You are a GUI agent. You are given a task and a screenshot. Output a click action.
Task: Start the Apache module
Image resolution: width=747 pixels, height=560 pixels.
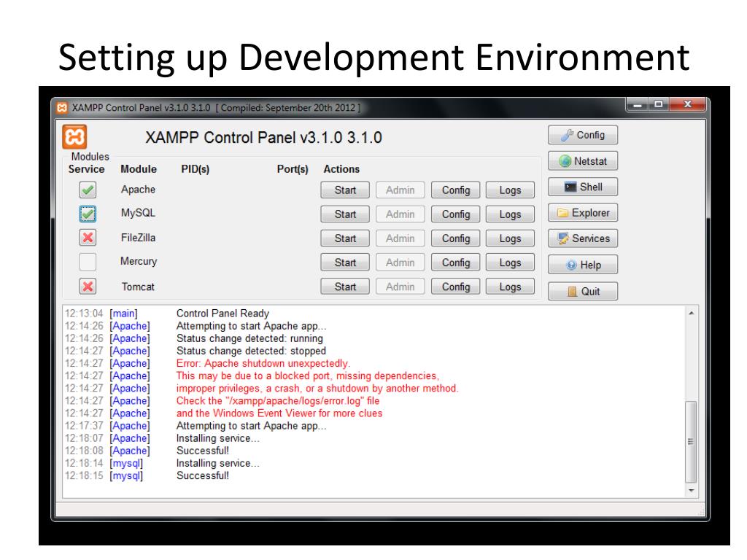(x=345, y=190)
